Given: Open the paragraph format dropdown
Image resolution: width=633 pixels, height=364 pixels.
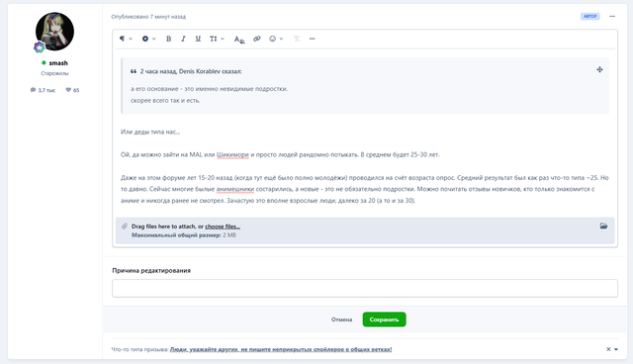Looking at the screenshot, I should click(126, 39).
